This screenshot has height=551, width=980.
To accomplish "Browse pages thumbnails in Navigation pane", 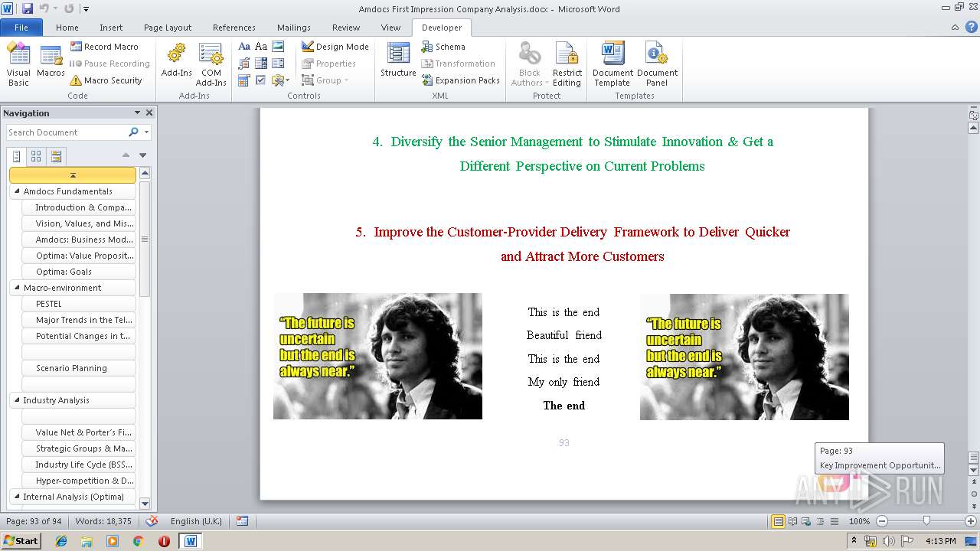I will (x=36, y=156).
